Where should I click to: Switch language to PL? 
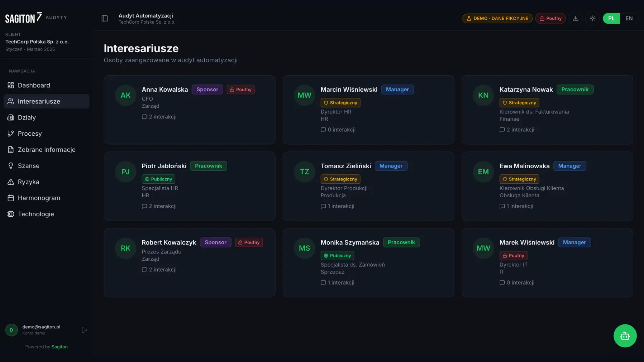pos(611,18)
